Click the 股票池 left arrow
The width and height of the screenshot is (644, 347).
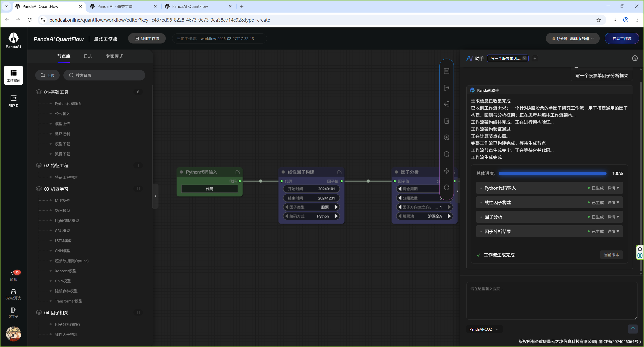[x=400, y=216]
